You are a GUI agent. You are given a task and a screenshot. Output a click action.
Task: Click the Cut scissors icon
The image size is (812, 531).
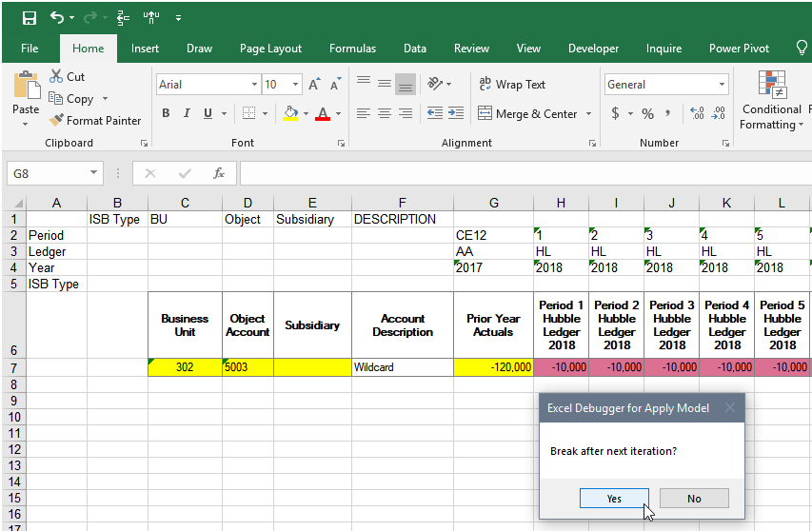coord(56,77)
